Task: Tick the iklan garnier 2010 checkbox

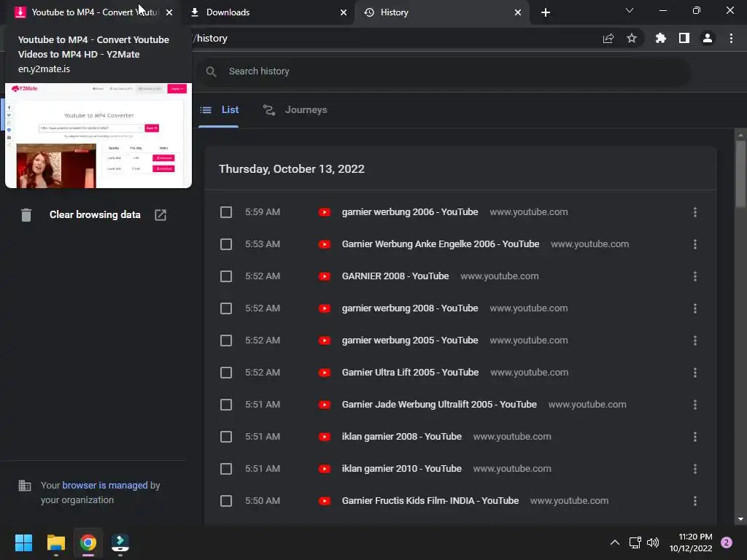Action: 226,469
